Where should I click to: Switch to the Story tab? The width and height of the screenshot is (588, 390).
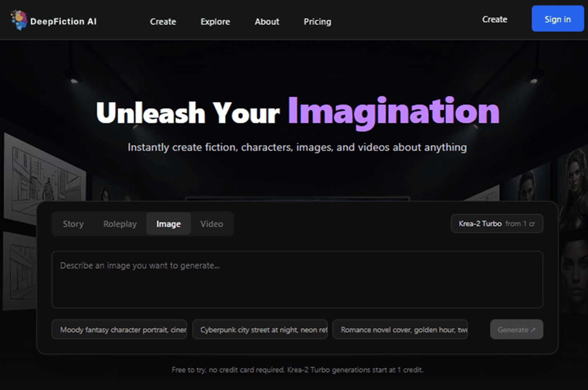click(73, 224)
